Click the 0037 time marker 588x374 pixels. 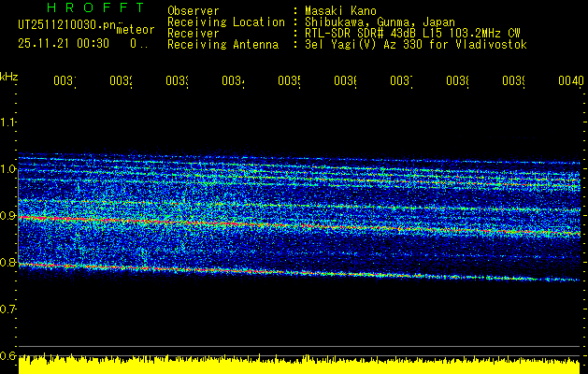pos(401,80)
